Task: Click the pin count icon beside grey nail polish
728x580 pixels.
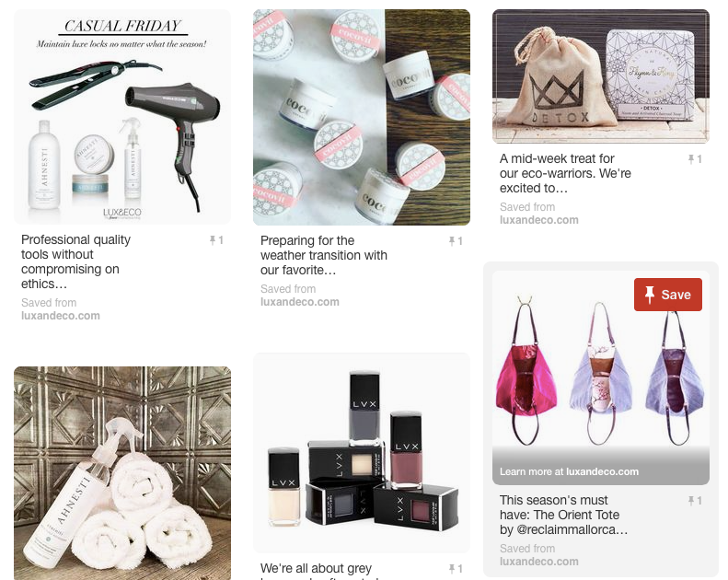Action: click(456, 569)
